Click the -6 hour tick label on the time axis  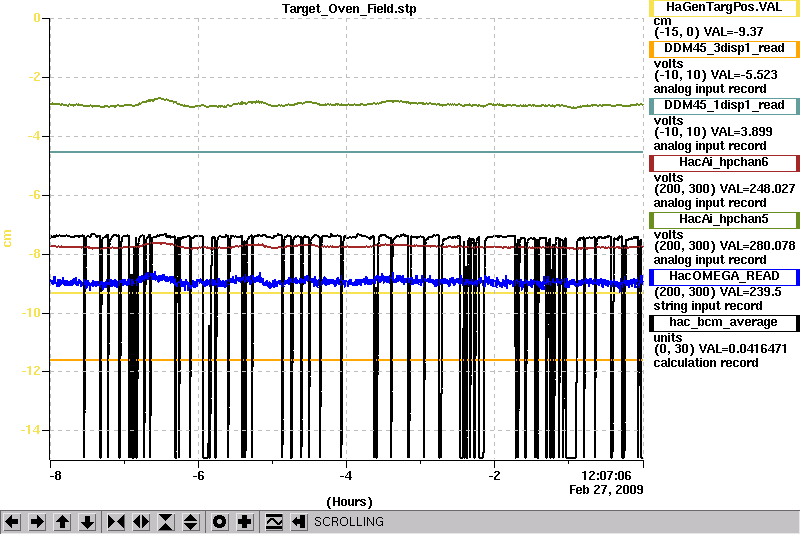(198, 476)
